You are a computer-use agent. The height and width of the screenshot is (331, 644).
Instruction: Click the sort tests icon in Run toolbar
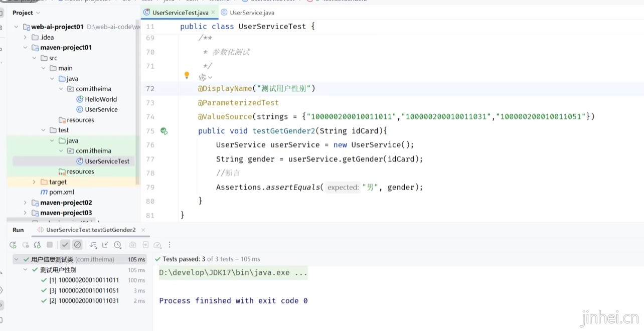(93, 245)
